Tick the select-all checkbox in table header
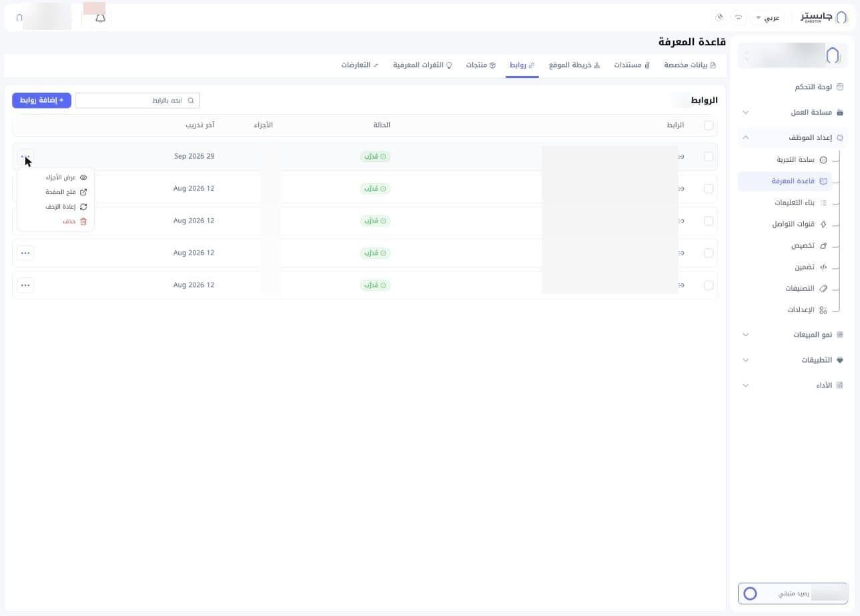860x616 pixels. point(709,125)
